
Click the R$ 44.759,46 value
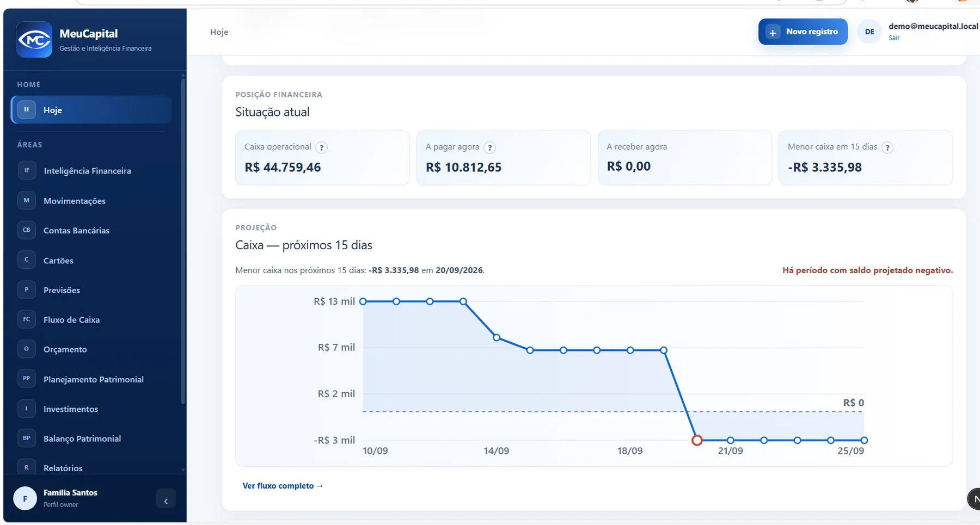coord(283,167)
